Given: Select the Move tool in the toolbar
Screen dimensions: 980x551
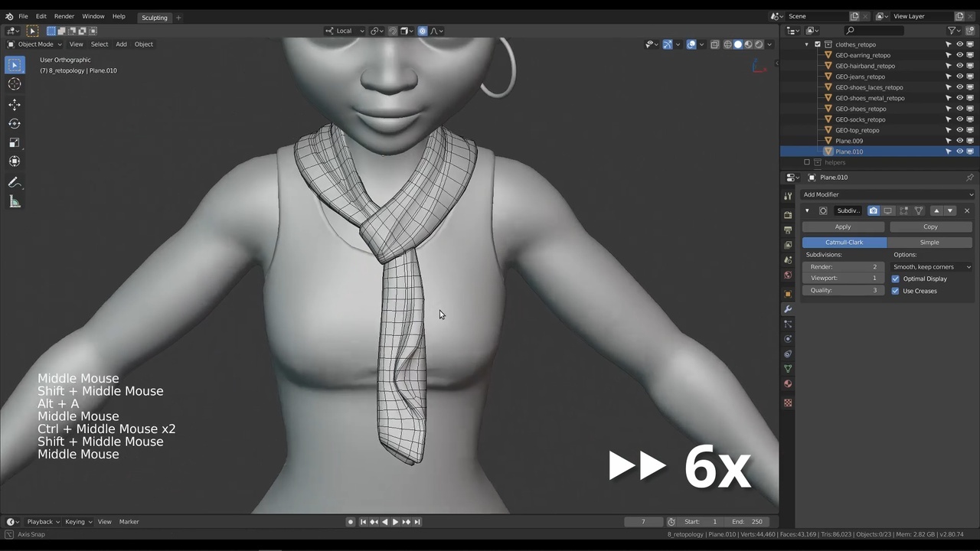Looking at the screenshot, I should pos(15,104).
